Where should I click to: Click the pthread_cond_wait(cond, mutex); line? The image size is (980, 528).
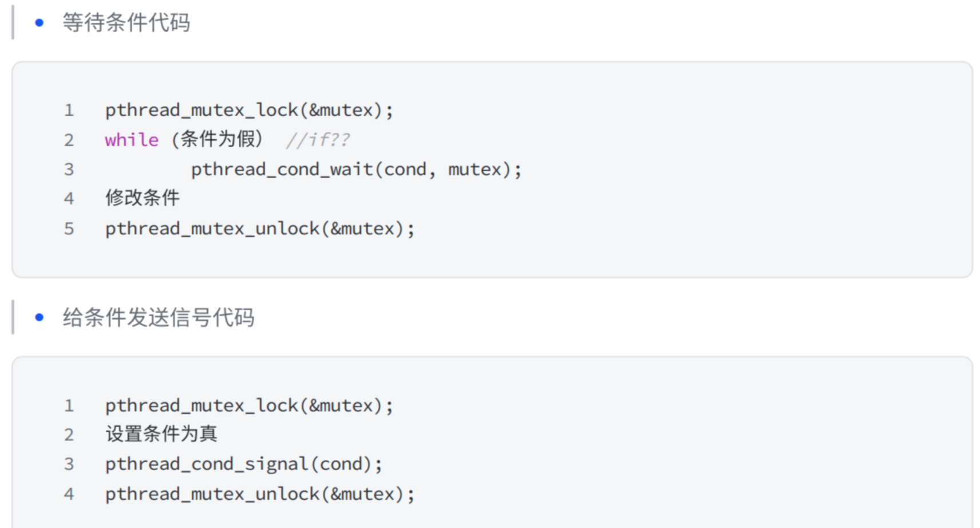pyautogui.click(x=356, y=170)
